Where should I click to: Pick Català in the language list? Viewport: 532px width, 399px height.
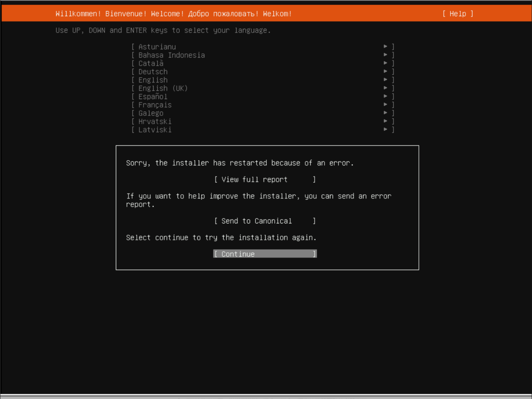click(x=151, y=64)
